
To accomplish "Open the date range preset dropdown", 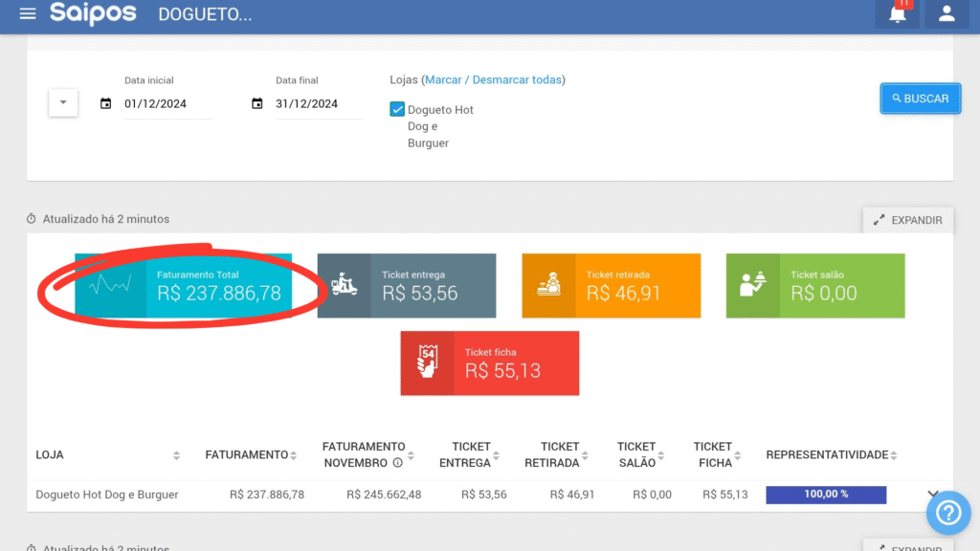I will pyautogui.click(x=63, y=102).
